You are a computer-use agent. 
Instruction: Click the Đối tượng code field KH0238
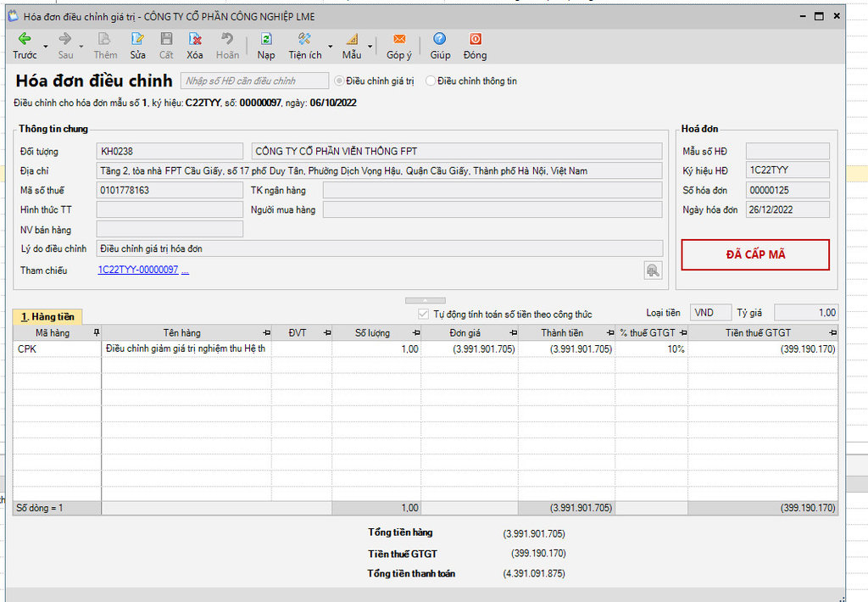point(170,151)
